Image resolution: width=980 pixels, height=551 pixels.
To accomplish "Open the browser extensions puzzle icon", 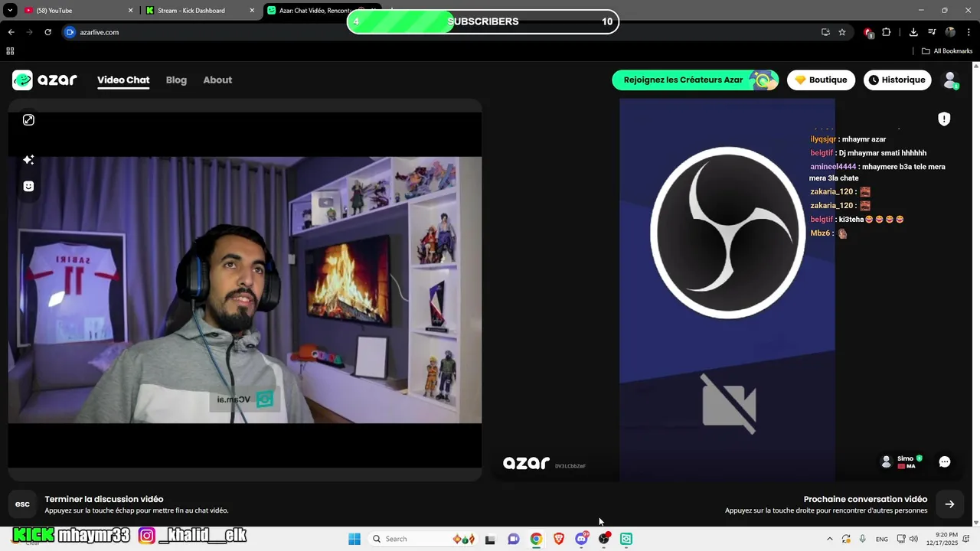I will pos(887,32).
